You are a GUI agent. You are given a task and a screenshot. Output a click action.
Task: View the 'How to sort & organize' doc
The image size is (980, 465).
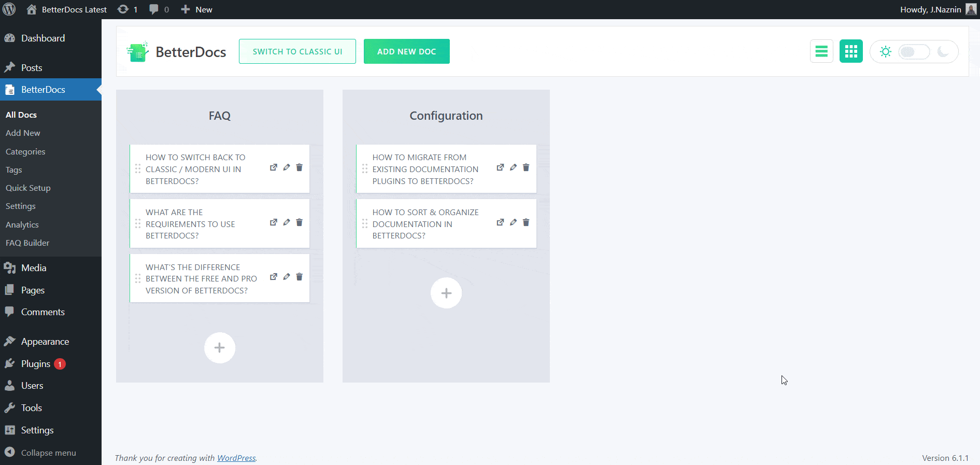[500, 222]
